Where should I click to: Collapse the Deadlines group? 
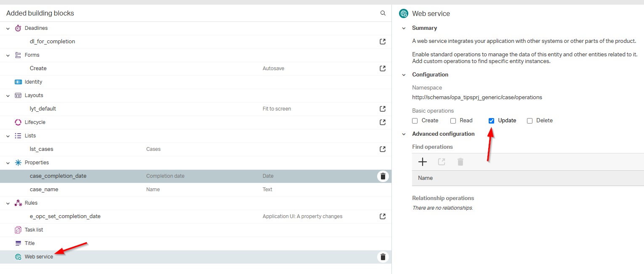[8, 28]
